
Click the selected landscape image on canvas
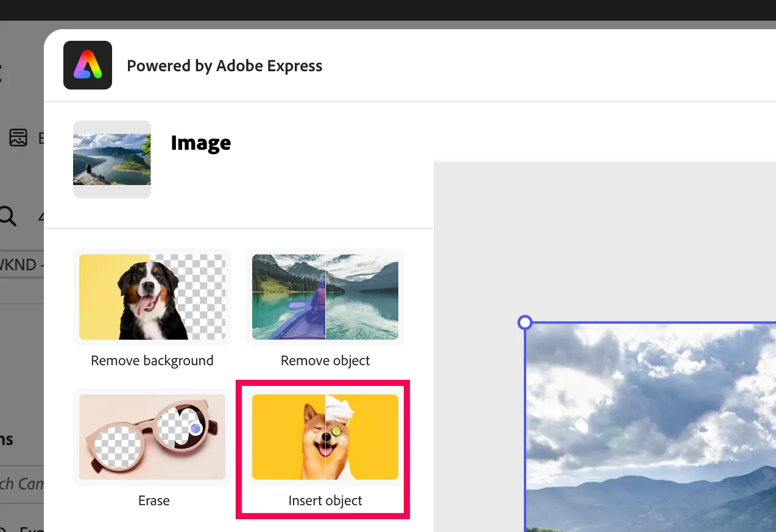click(651, 427)
